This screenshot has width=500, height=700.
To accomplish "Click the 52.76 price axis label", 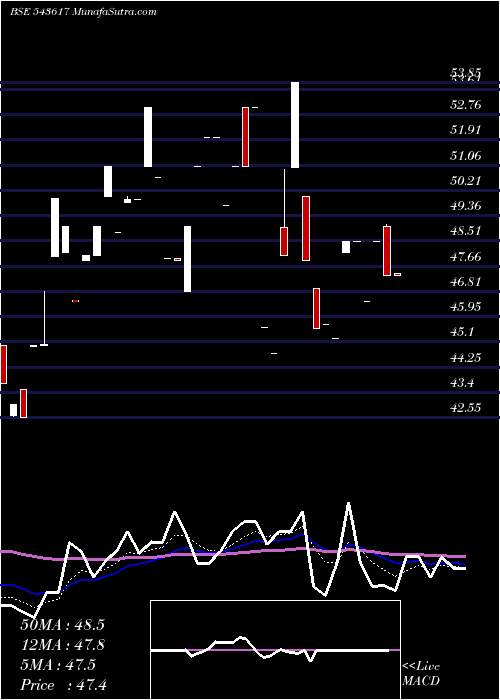I will click(466, 105).
